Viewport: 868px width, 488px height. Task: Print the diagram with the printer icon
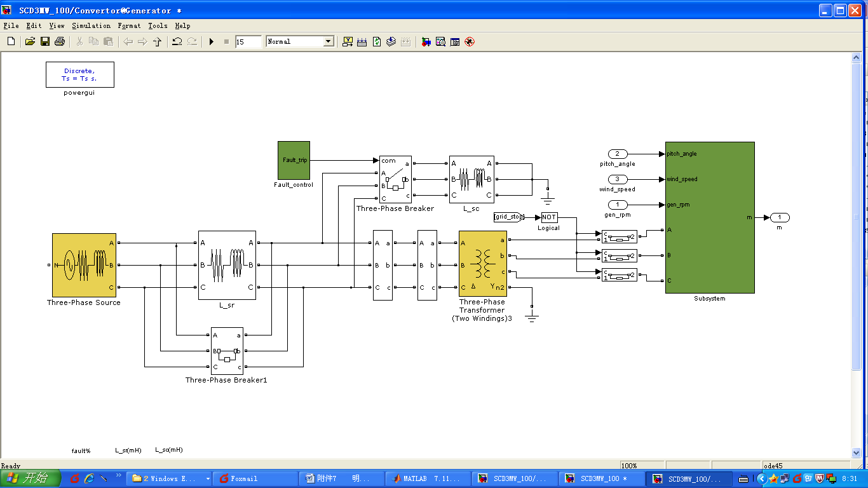pyautogui.click(x=60, y=41)
